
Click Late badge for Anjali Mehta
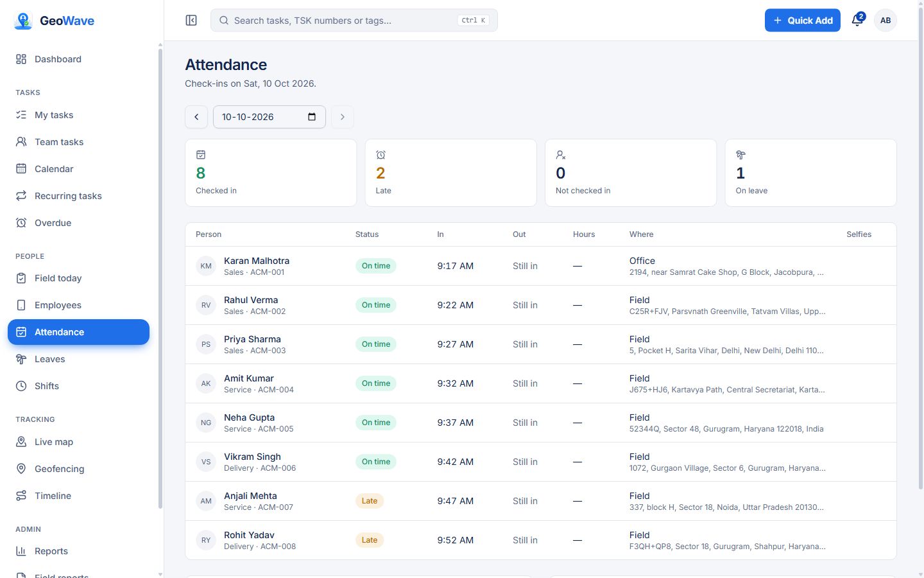point(370,501)
